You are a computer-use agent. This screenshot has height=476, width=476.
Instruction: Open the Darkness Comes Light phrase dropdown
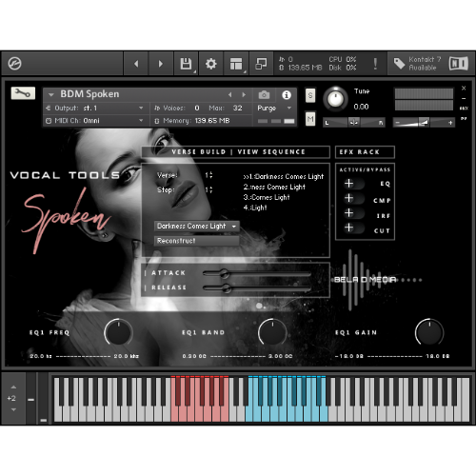coord(197,226)
